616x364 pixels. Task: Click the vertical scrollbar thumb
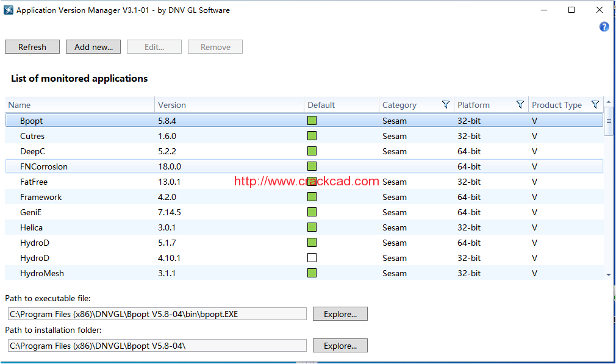(x=609, y=121)
